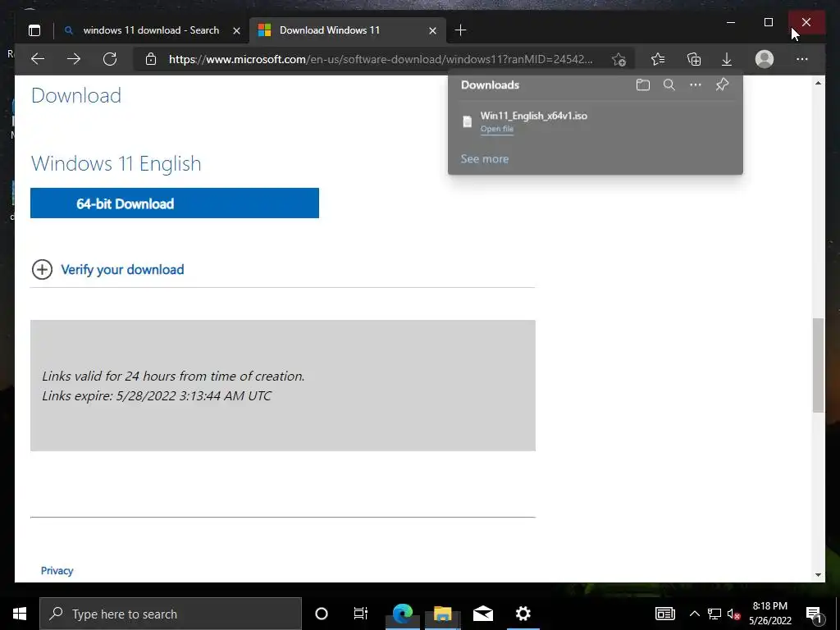The width and height of the screenshot is (840, 630).
Task: Open the clock and calendar flyout
Action: [769, 614]
